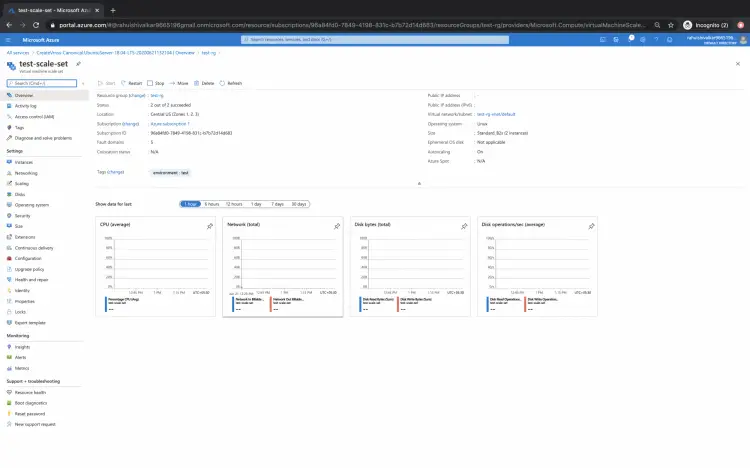Open the Incognito profile indicator
Viewport: 750px width, 468px height.
706,25
